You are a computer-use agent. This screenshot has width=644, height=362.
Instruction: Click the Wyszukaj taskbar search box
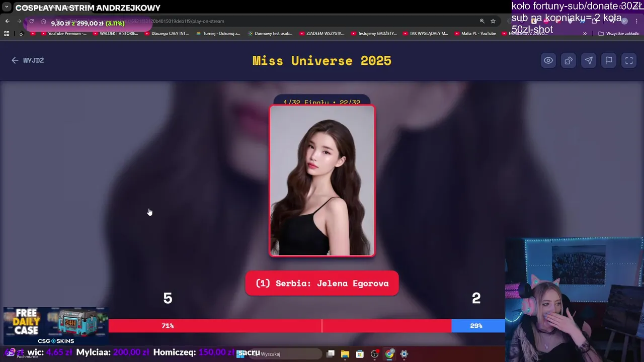pos(287,354)
